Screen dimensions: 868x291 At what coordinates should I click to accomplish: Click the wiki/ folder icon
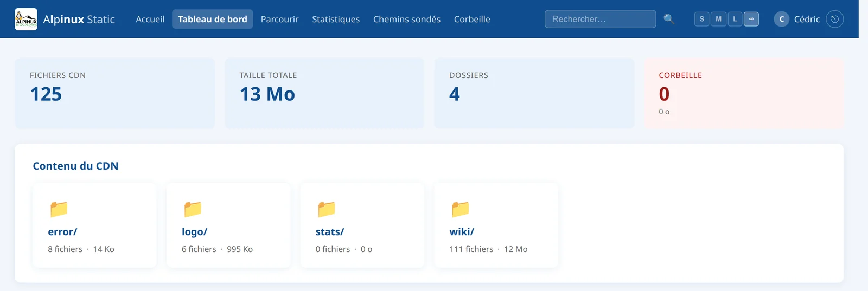460,209
